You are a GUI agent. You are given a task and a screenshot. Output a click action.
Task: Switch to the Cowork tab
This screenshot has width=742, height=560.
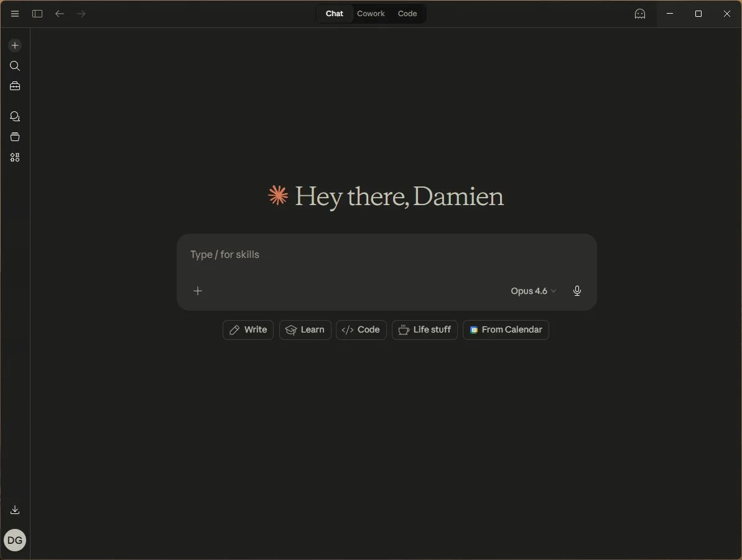371,14
